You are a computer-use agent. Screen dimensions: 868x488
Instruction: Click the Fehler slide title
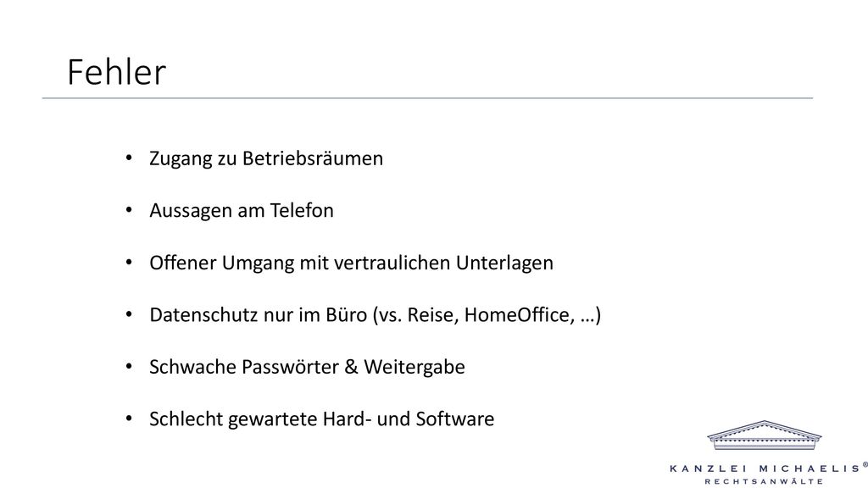(117, 72)
